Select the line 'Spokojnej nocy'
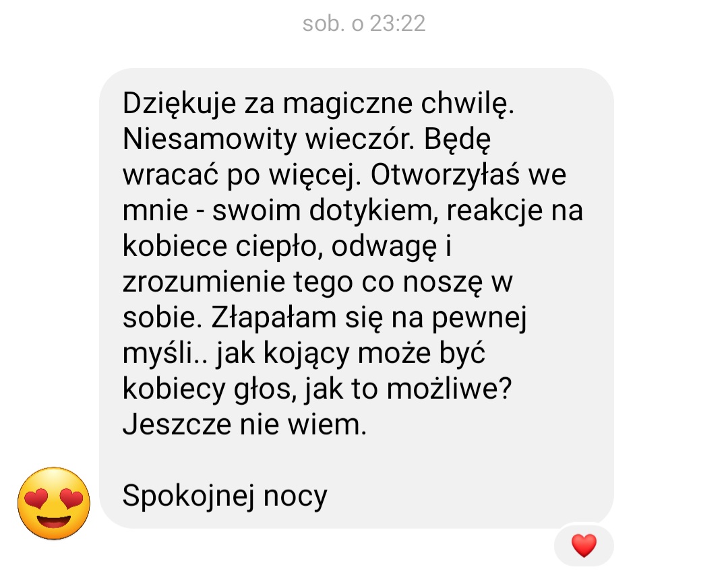Image resolution: width=728 pixels, height=582 pixels. click(224, 496)
